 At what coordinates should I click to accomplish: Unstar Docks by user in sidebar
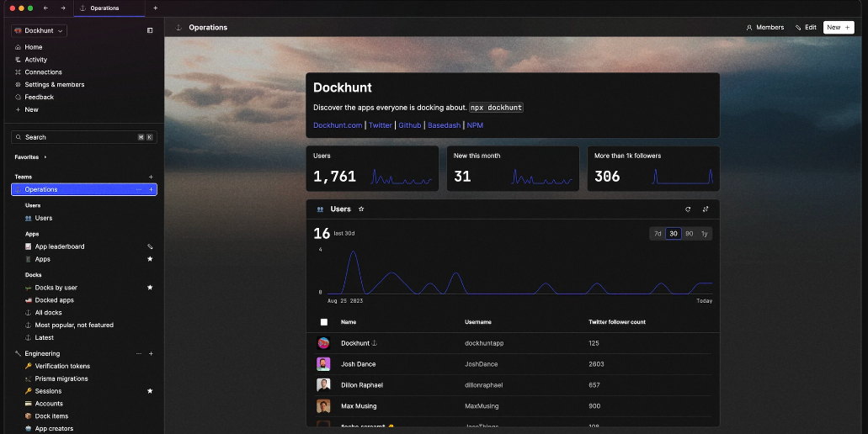tap(150, 288)
